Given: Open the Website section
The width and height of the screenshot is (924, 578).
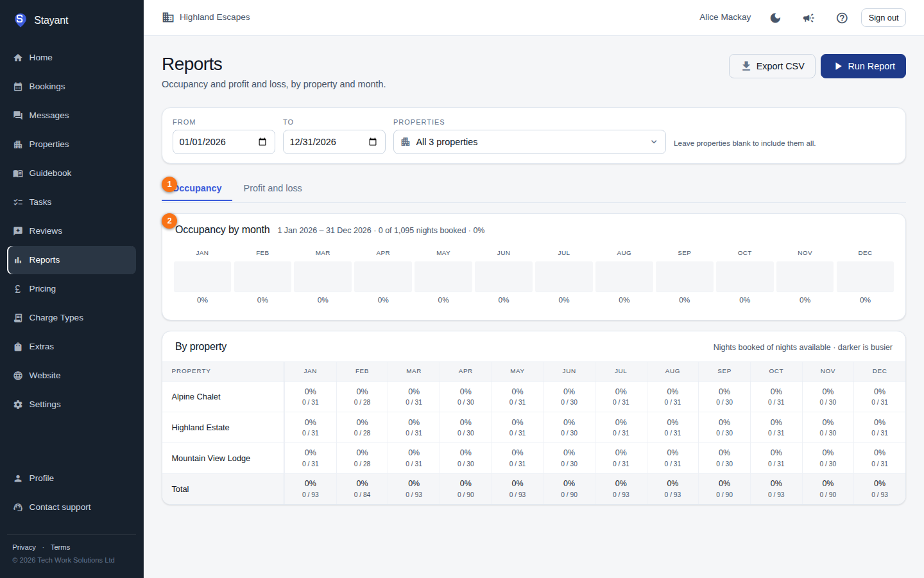Looking at the screenshot, I should [x=71, y=376].
